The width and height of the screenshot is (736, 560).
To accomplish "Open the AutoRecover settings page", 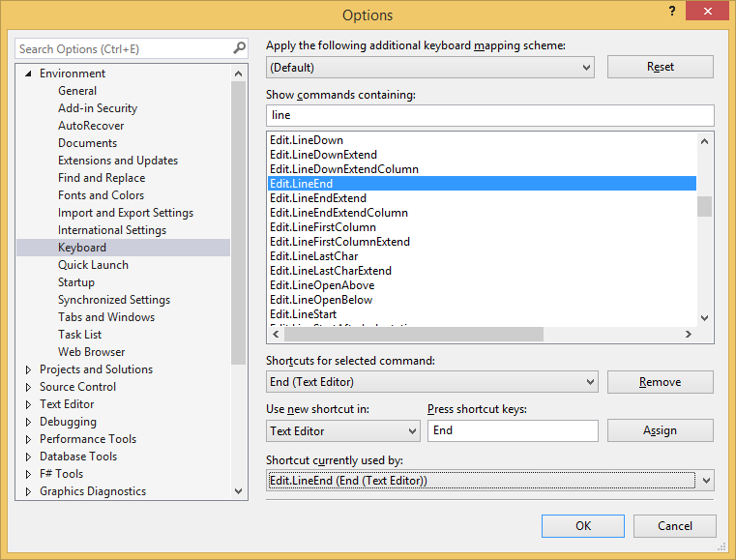I will click(91, 126).
